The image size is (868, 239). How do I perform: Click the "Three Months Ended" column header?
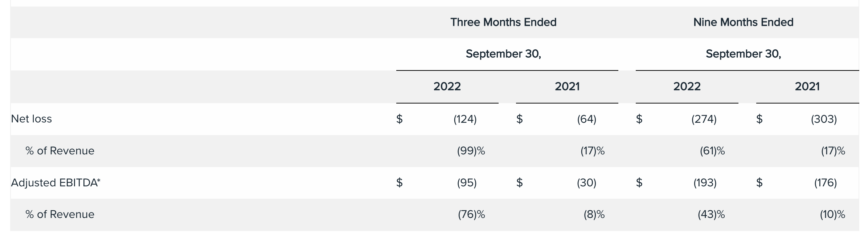(503, 23)
